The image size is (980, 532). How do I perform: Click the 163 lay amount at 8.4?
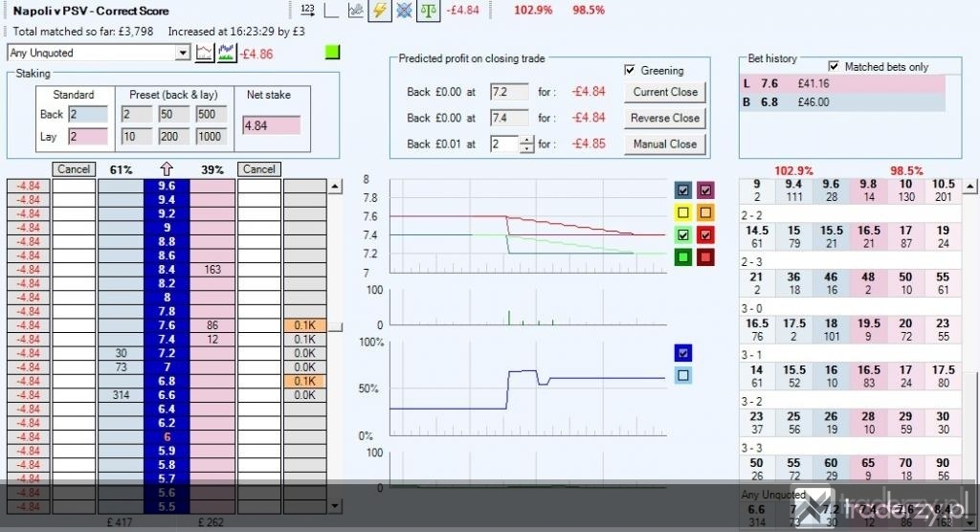212,270
